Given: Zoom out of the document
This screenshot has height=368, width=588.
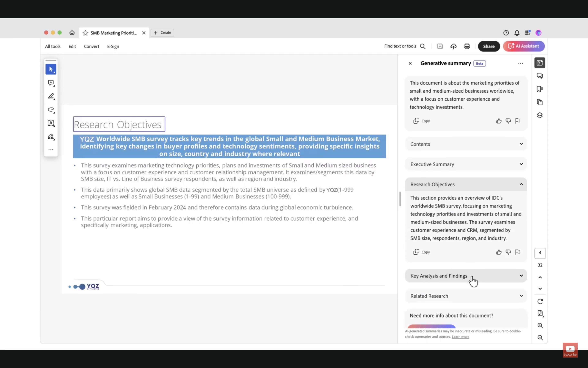Looking at the screenshot, I should pos(540,338).
